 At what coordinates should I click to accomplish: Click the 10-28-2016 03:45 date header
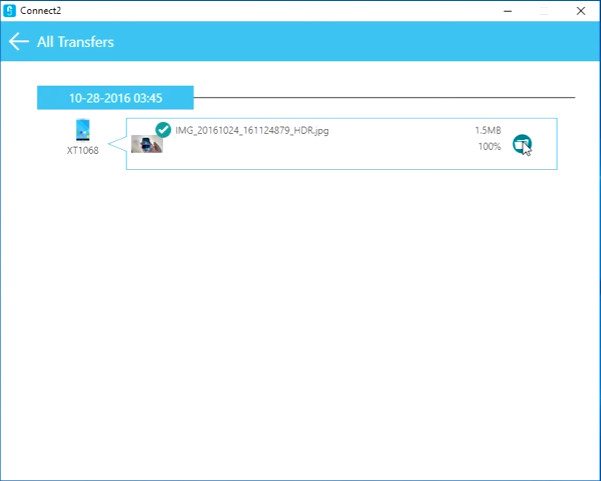click(115, 98)
